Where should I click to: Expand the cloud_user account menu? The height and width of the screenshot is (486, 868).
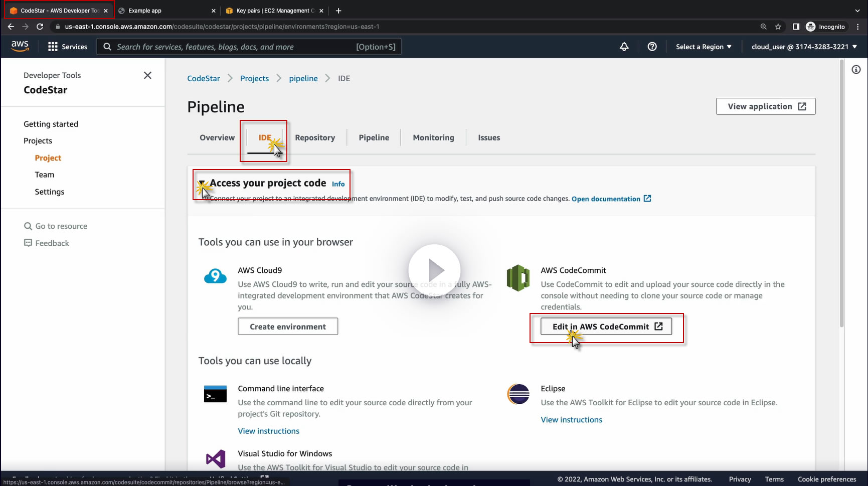804,47
